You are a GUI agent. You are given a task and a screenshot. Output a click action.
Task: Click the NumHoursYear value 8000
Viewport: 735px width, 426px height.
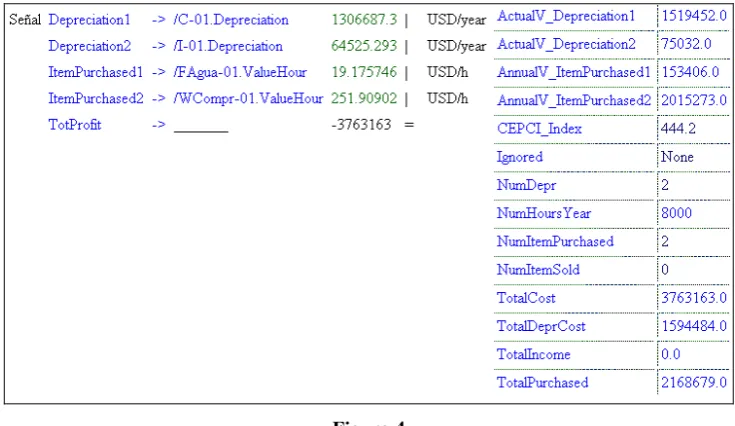(676, 213)
